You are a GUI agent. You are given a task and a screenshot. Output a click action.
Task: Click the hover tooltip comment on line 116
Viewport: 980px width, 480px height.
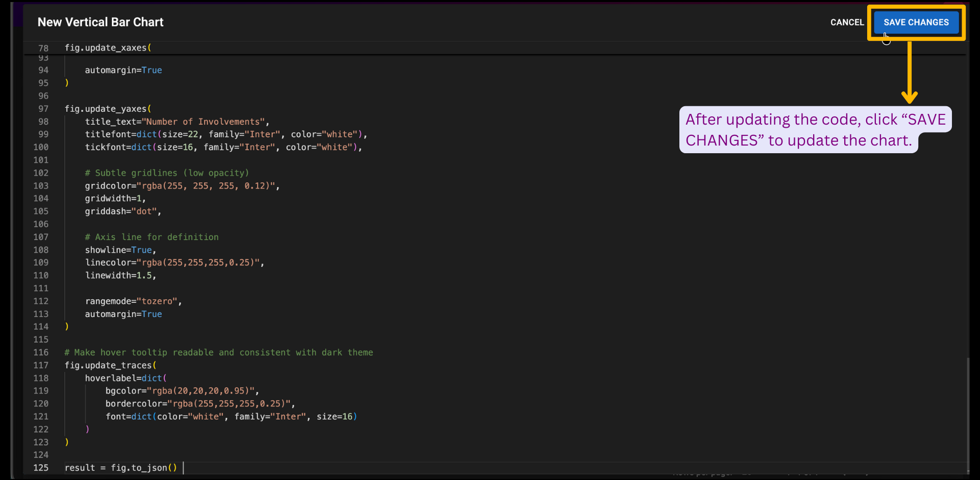(218, 352)
